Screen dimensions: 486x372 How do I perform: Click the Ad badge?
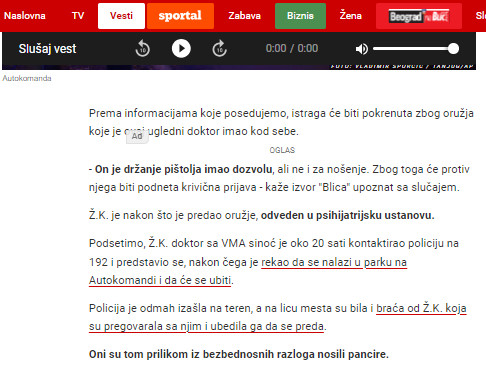[137, 136]
